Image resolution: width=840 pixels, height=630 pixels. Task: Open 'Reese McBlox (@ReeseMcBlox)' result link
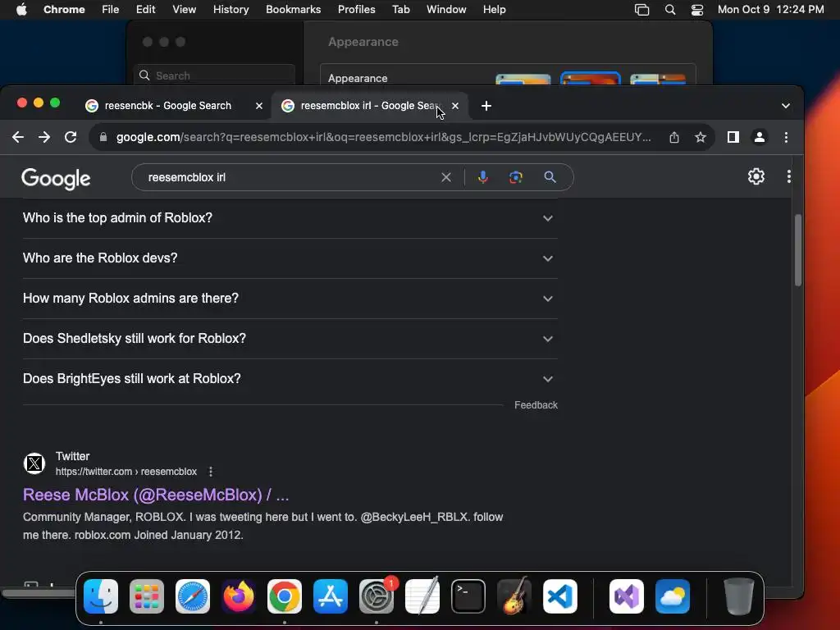pos(156,495)
